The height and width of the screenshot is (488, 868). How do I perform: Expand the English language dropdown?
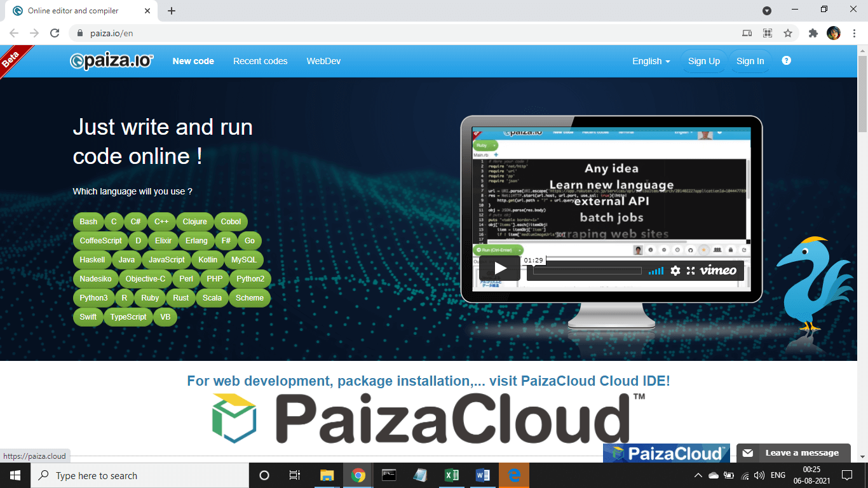[651, 61]
